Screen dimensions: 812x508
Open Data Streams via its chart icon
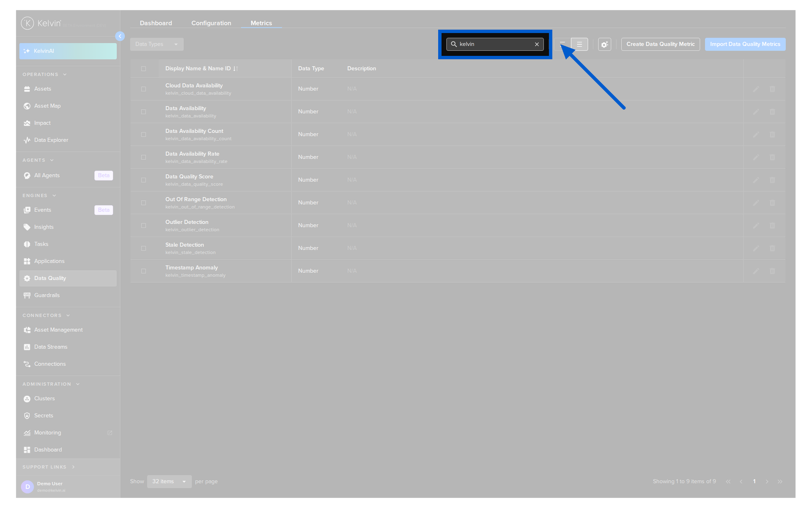click(27, 347)
